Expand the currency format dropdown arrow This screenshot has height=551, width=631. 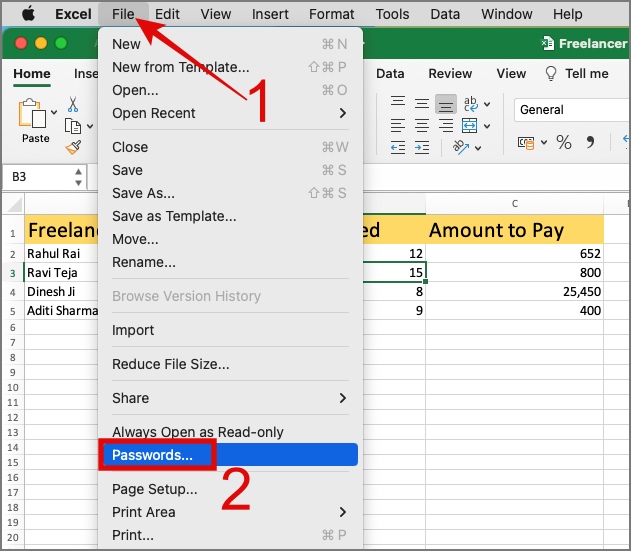coord(544,142)
